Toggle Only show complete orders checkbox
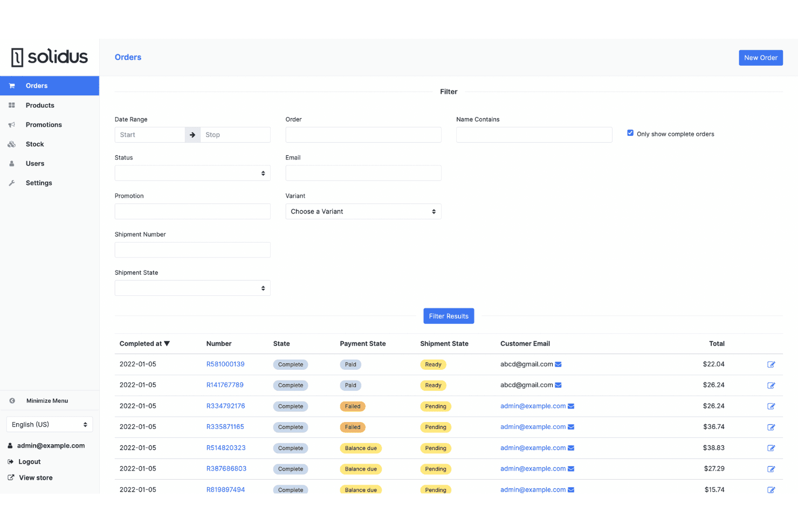Viewport: 798px width, 532px height. [630, 133]
